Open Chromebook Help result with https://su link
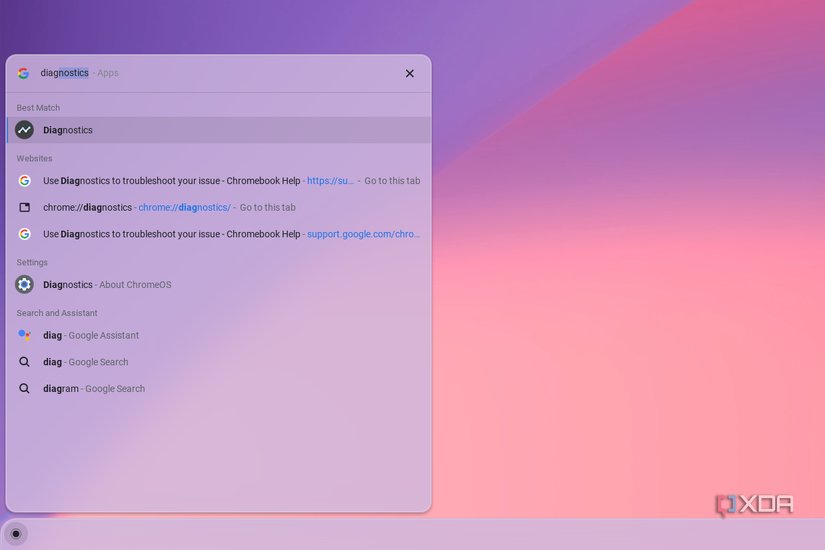The height and width of the screenshot is (550, 825). pos(219,181)
